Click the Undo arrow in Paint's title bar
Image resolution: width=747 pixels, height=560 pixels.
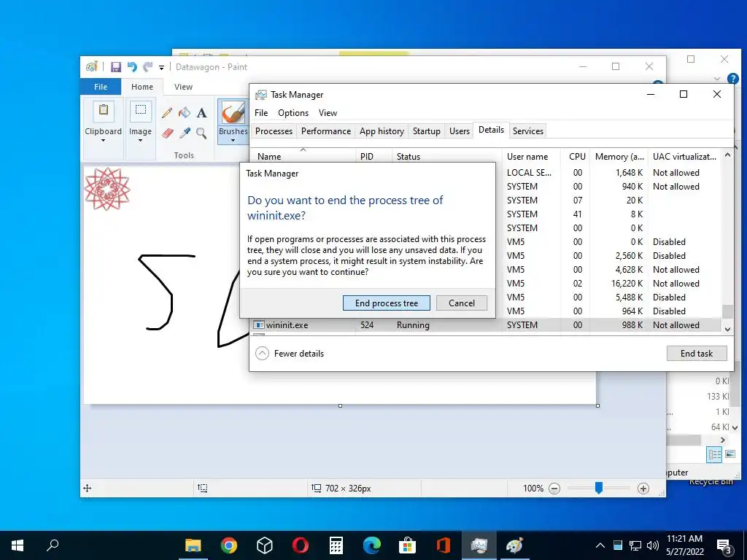(132, 67)
